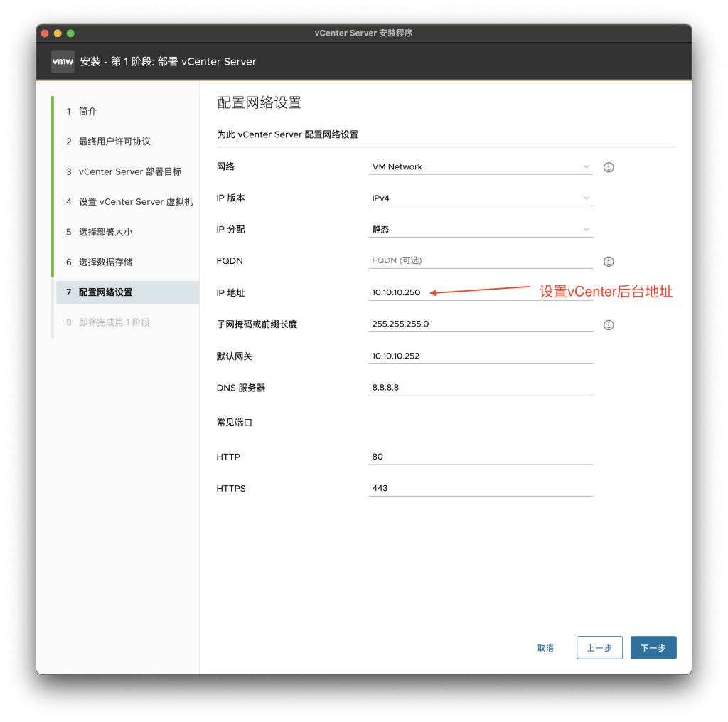The height and width of the screenshot is (722, 728).
Task: Click the HTTP port field 80
Action: (481, 457)
